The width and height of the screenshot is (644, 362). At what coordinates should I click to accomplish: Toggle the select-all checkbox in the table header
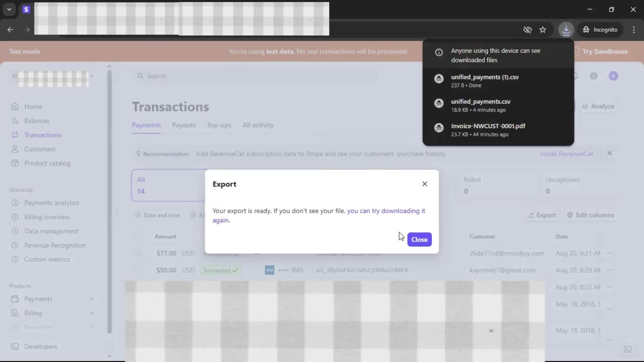pos(139,237)
